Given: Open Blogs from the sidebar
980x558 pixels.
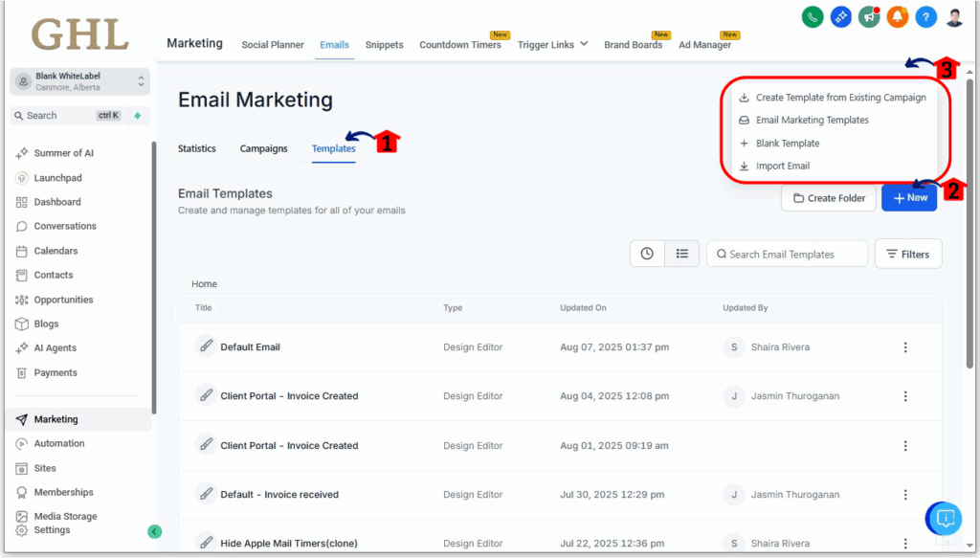Looking at the screenshot, I should point(46,324).
